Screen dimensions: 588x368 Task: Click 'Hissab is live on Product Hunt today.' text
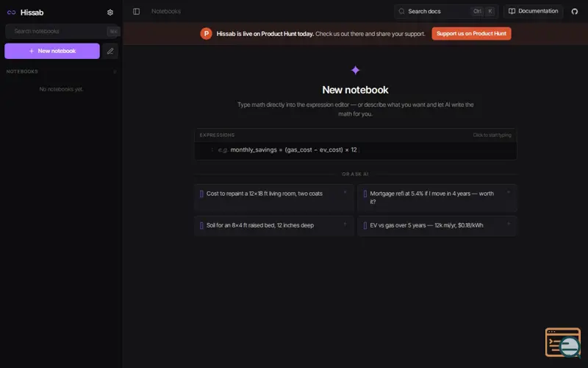(x=265, y=34)
